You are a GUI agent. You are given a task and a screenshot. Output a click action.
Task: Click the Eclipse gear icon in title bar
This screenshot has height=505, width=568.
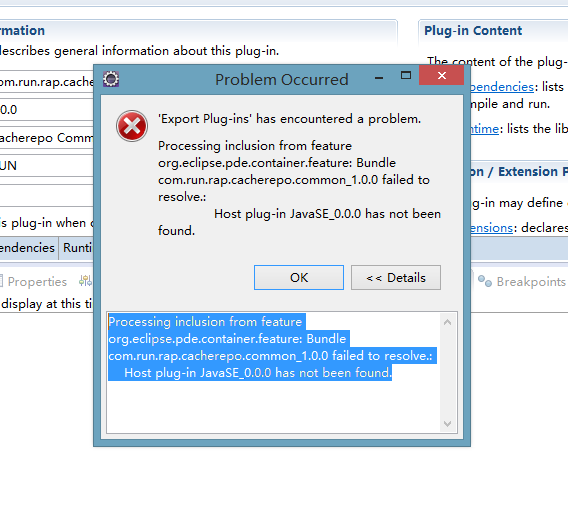(111, 79)
